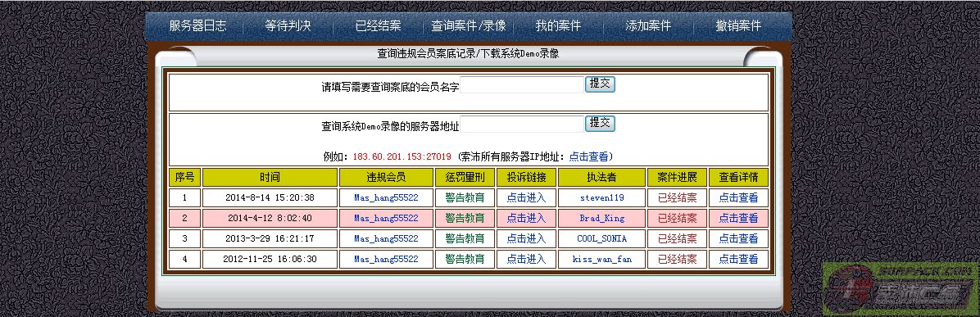Click the 查看详情 column header
The image size is (980, 317).
pyautogui.click(x=738, y=178)
